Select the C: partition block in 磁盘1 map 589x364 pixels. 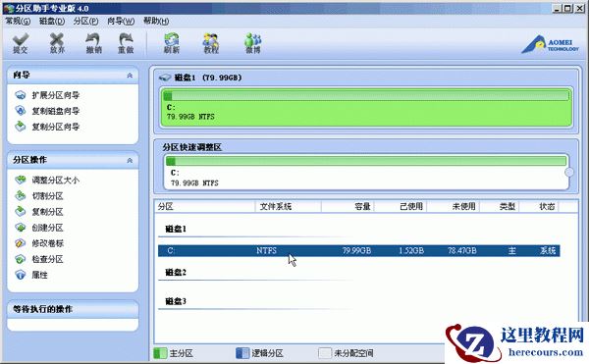click(366, 107)
